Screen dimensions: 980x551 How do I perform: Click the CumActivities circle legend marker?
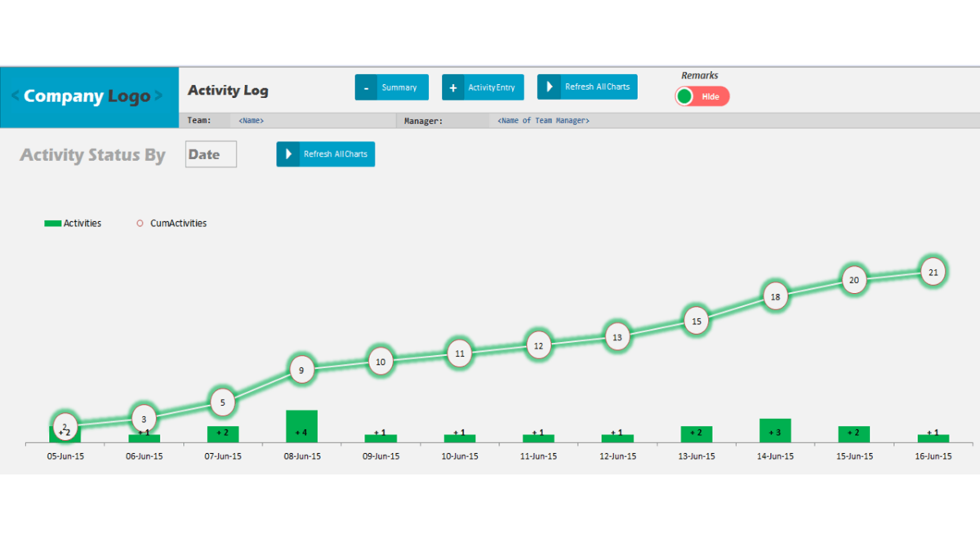[140, 223]
